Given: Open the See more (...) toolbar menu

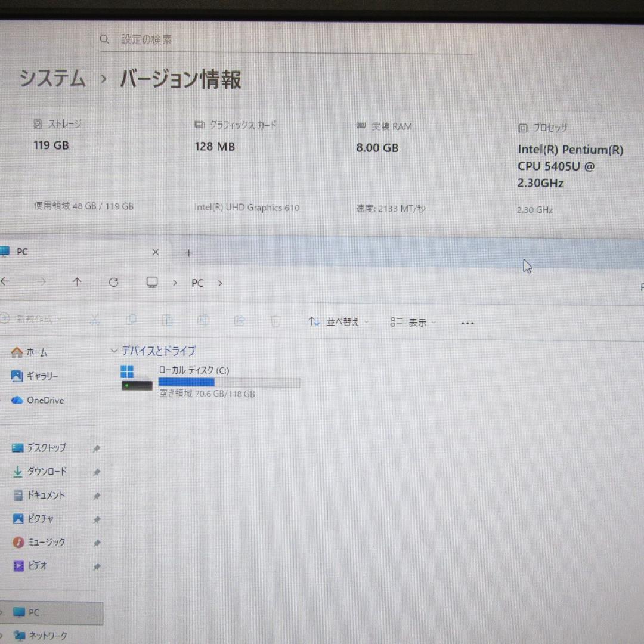Looking at the screenshot, I should [x=467, y=323].
